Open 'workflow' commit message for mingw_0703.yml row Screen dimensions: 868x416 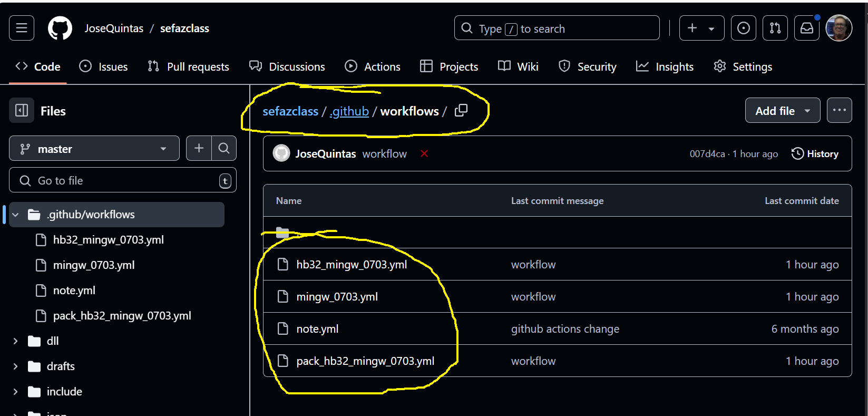point(533,297)
